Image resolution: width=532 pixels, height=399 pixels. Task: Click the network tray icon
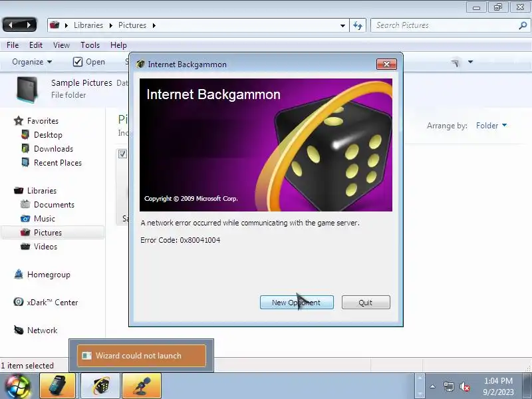tap(448, 386)
